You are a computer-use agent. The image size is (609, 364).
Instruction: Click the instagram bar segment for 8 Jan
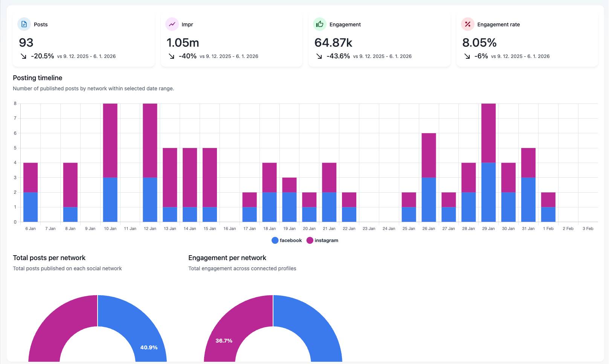click(x=70, y=185)
